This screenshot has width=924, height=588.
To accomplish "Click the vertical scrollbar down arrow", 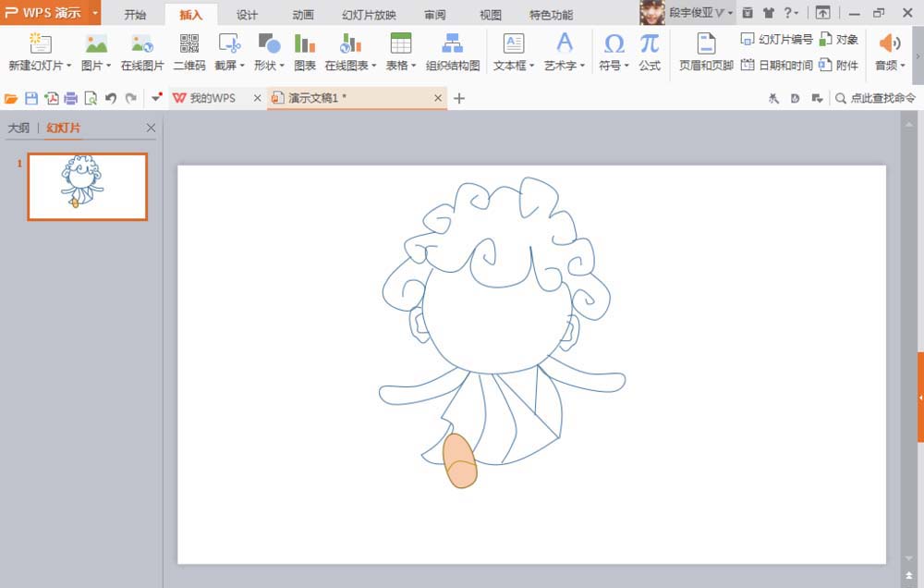I will [x=908, y=557].
